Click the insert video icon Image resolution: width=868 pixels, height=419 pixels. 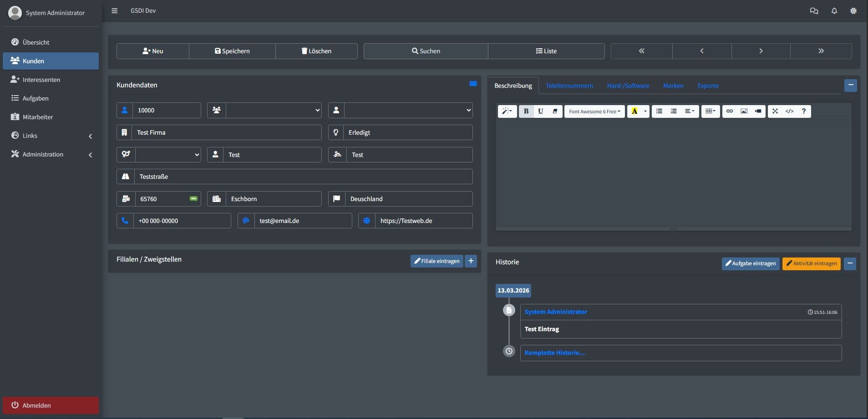(x=758, y=111)
